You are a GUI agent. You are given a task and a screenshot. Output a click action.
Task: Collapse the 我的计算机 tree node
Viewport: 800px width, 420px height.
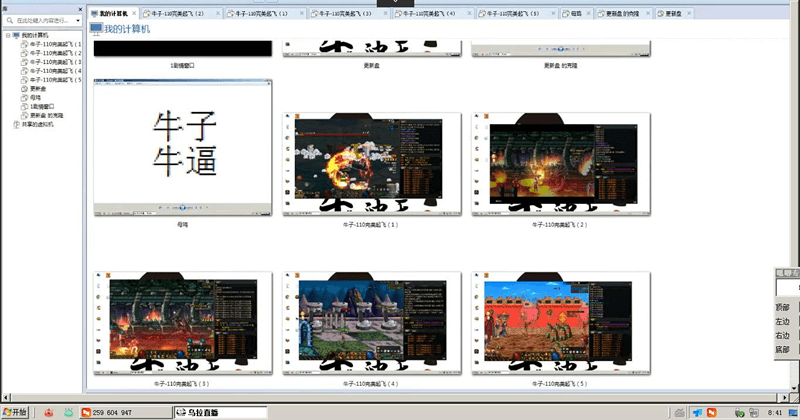coord(8,35)
